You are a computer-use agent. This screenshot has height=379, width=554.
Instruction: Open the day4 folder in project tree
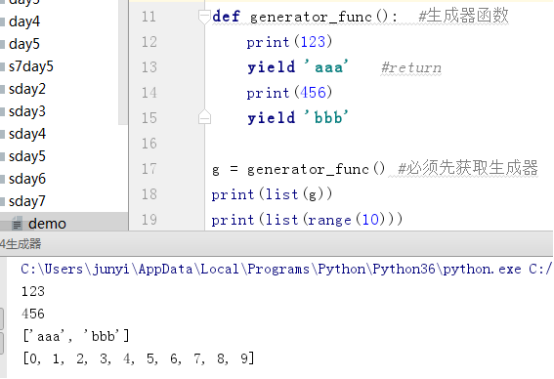pos(24,22)
